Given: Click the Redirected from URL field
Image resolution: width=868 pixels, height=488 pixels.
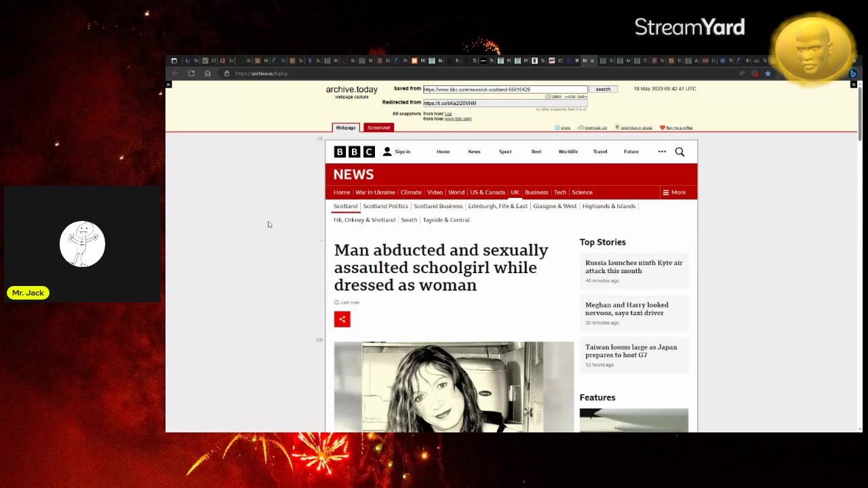Looking at the screenshot, I should point(505,103).
